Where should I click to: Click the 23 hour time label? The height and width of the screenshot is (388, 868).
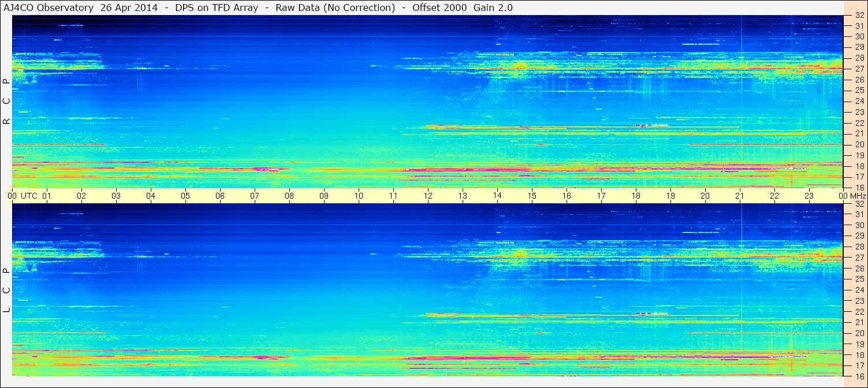pyautogui.click(x=809, y=196)
